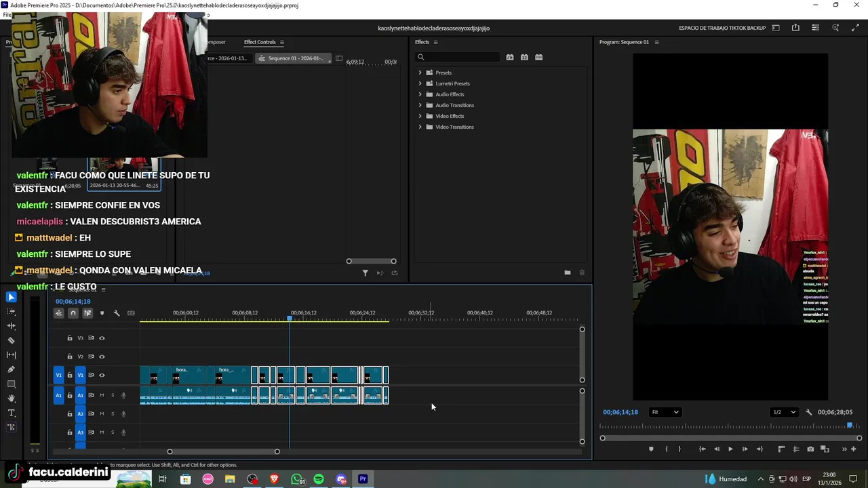Click the Add Marker icon in timeline
This screenshot has width=868, height=488.
(x=102, y=313)
